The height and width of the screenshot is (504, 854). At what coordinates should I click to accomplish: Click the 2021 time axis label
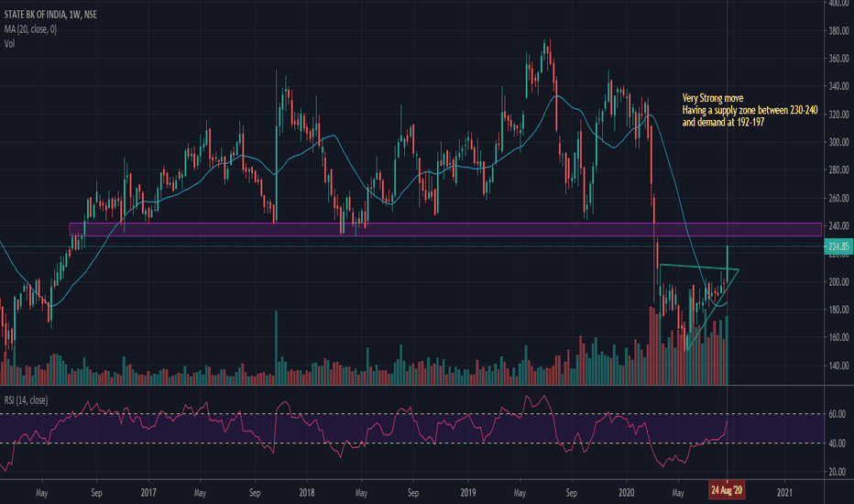click(784, 493)
